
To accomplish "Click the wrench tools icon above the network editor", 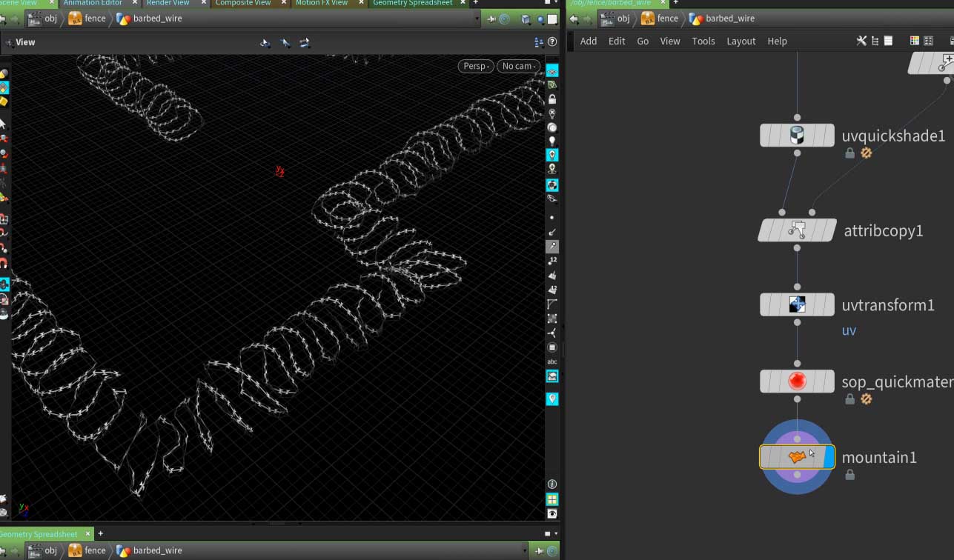I will click(x=861, y=41).
